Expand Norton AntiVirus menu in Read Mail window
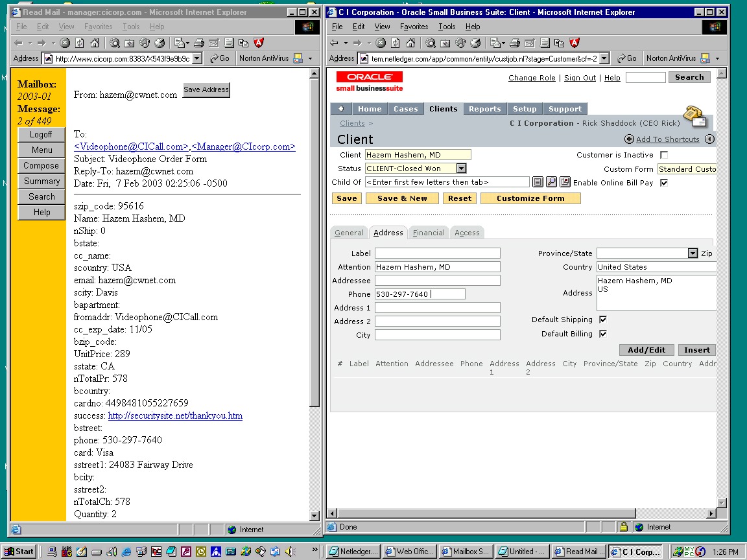Viewport: 747px width, 560px height. [310, 58]
